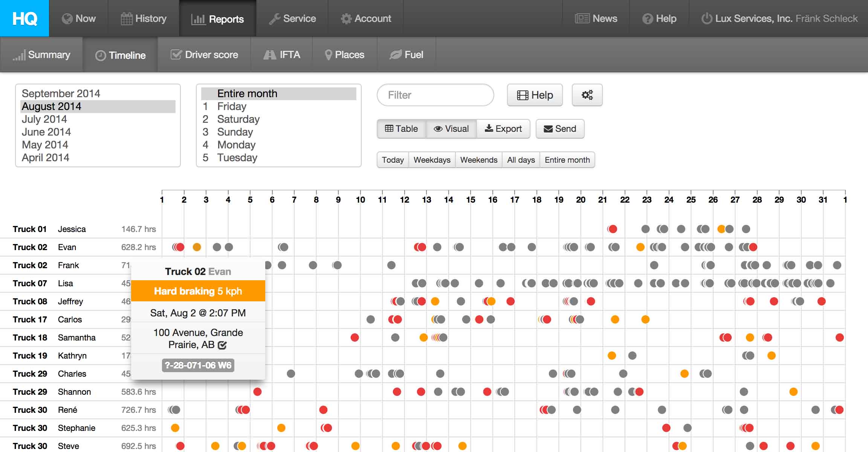868x452 pixels.
Task: Open the Service wrench tab
Action: [x=292, y=18]
